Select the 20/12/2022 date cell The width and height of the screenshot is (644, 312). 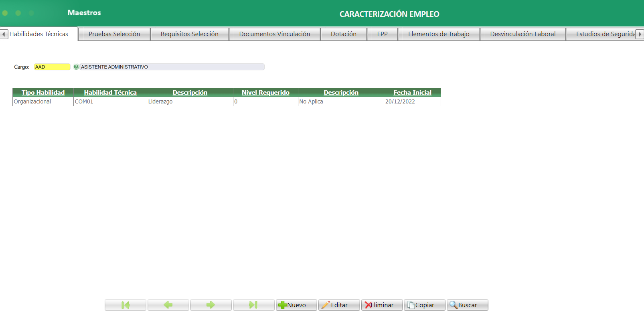point(412,101)
